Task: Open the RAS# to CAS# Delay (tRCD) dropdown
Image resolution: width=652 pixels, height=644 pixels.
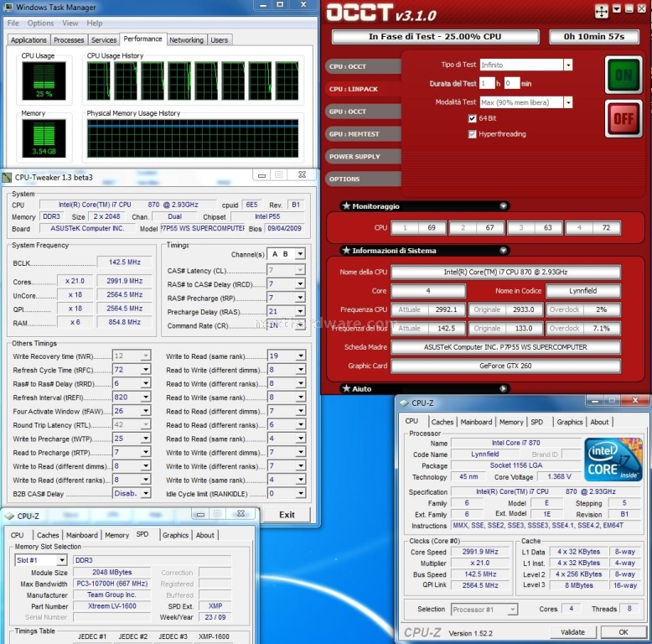Action: click(x=300, y=283)
